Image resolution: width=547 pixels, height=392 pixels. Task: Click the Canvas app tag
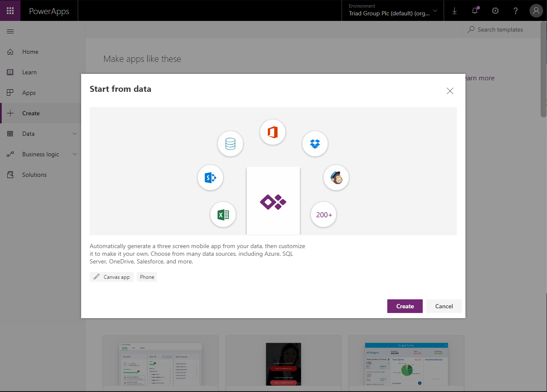pyautogui.click(x=112, y=277)
